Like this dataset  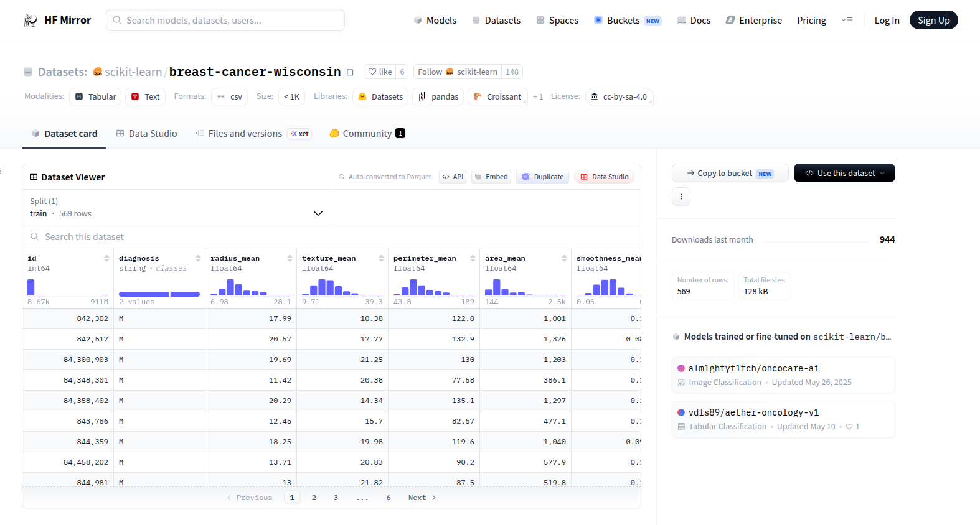click(380, 72)
